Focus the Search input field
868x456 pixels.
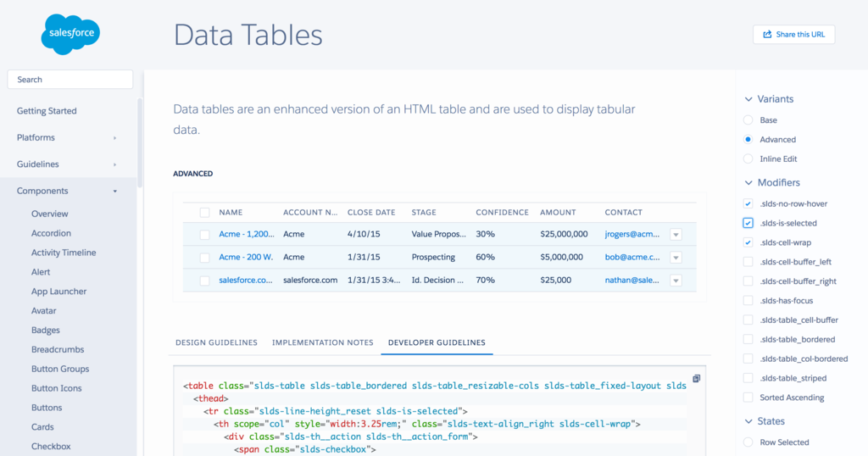[x=70, y=79]
